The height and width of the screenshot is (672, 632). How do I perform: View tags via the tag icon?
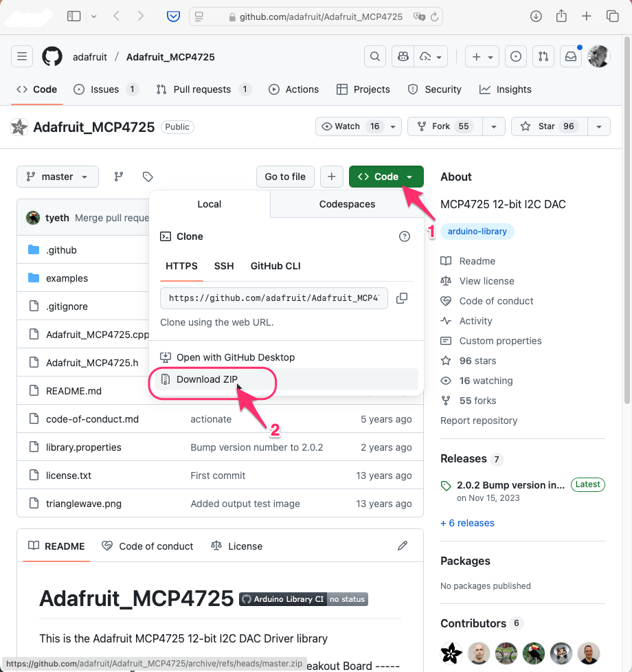[x=148, y=177]
